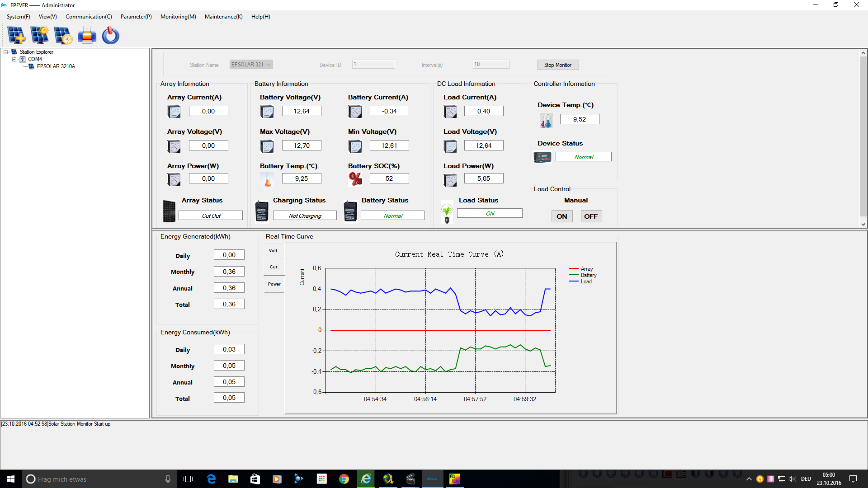Select EPSOLAR 3210A in the tree
Screen dimensions: 868x488
pos(56,66)
